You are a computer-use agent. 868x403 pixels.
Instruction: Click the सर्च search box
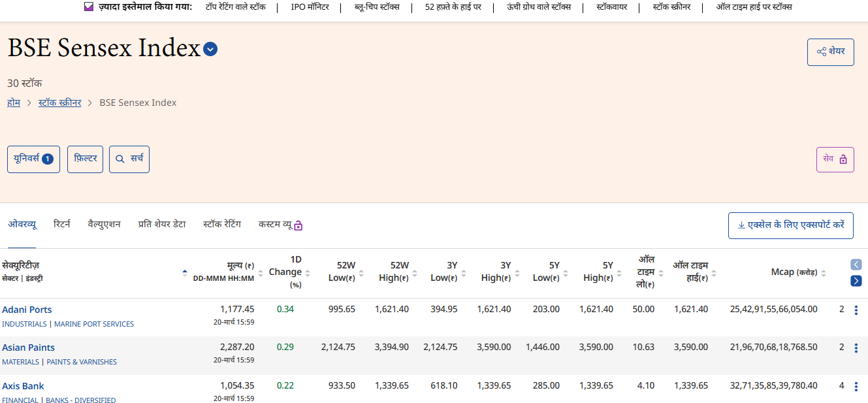(129, 159)
